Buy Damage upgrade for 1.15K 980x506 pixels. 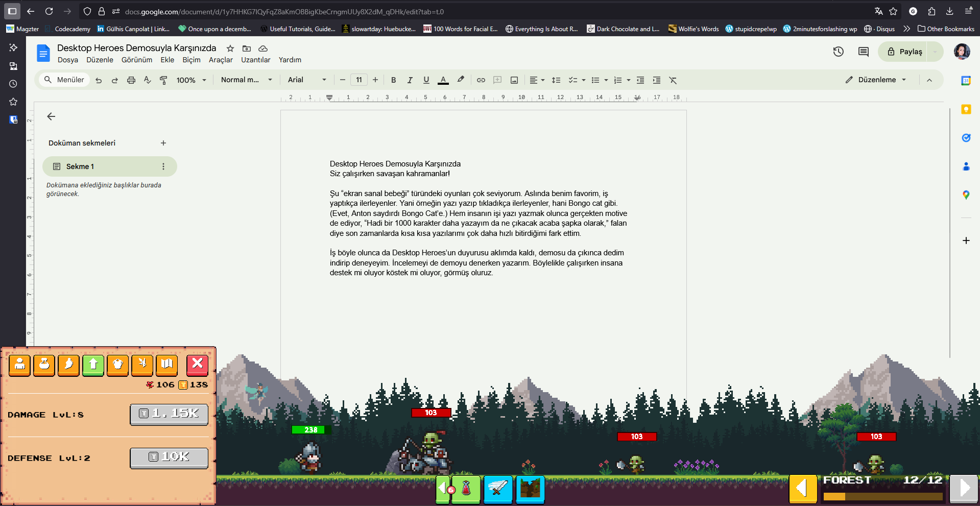click(x=169, y=414)
